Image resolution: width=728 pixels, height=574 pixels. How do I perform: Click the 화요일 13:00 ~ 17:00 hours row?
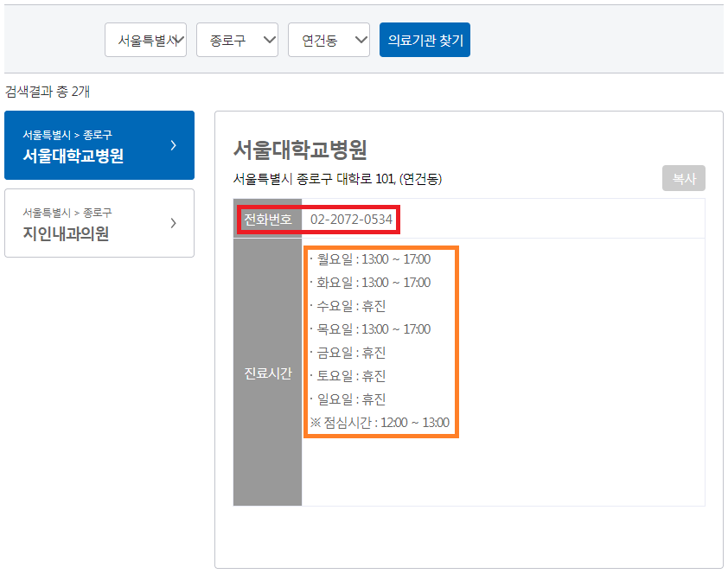371,283
